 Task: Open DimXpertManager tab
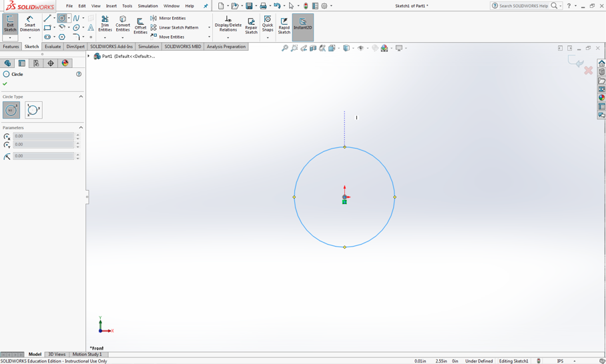(x=50, y=63)
